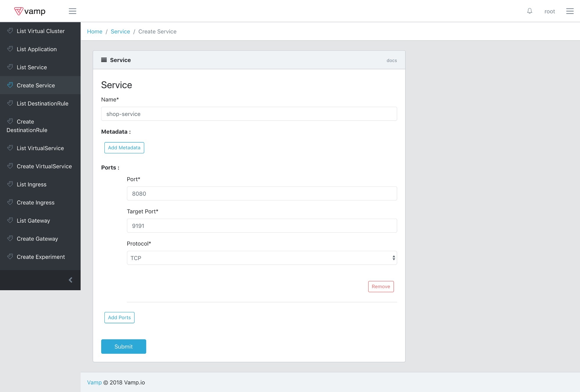
Task: Follow the Service breadcrumb link
Action: [120, 32]
